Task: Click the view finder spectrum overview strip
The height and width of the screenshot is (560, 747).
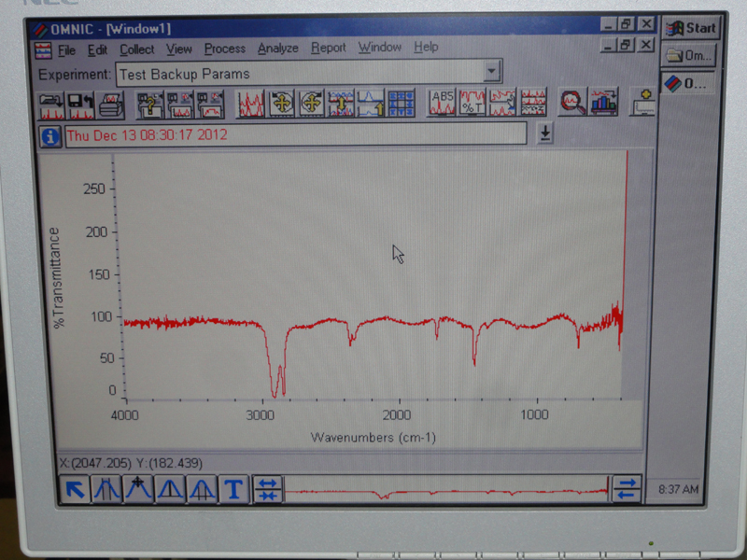Action: click(x=446, y=489)
